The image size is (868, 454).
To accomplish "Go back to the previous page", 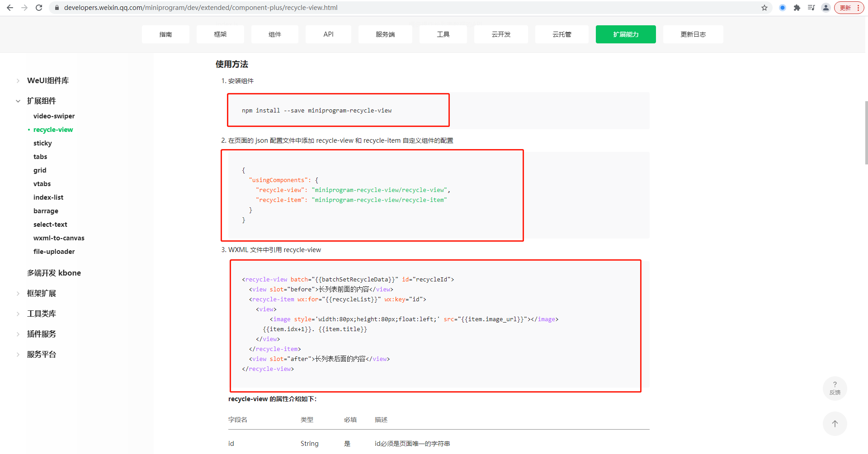I will (x=10, y=8).
